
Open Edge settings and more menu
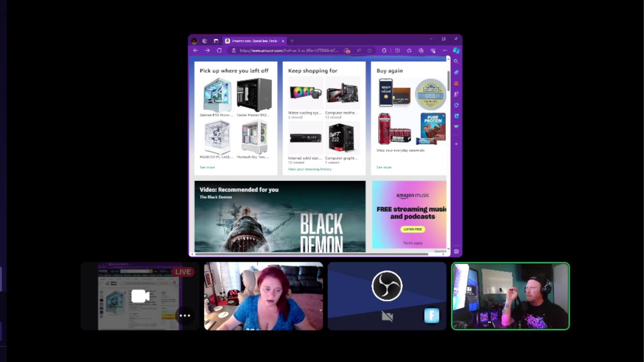(445, 50)
